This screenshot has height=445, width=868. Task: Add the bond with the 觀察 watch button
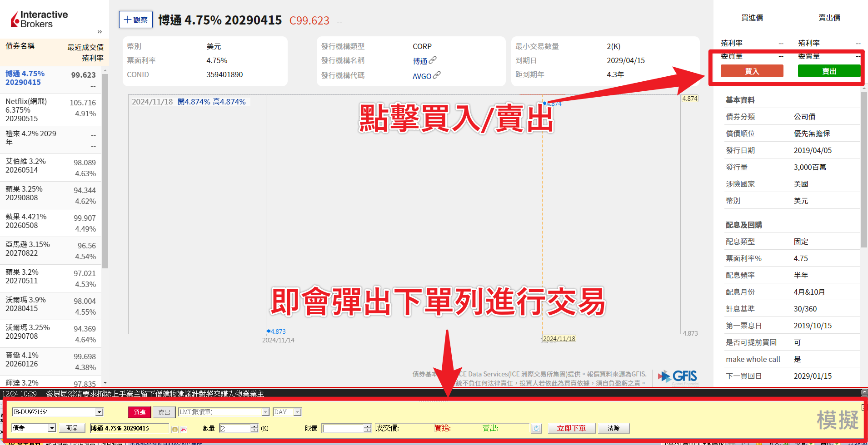(136, 20)
